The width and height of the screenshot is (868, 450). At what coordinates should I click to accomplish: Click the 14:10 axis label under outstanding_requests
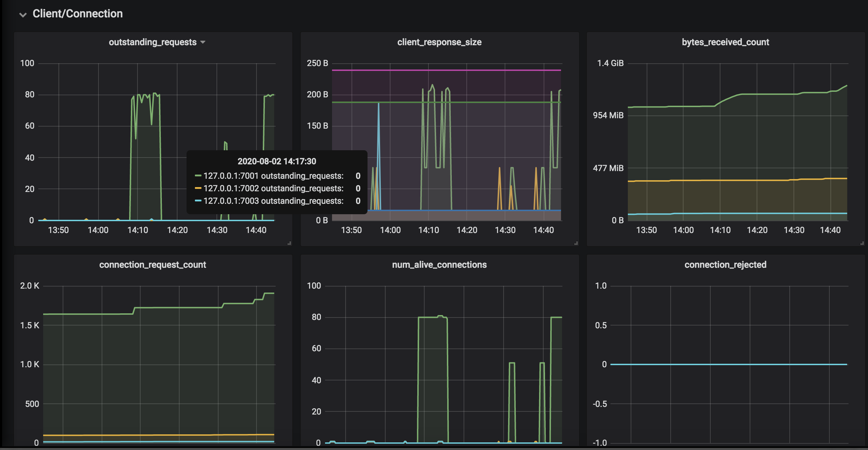pyautogui.click(x=138, y=230)
